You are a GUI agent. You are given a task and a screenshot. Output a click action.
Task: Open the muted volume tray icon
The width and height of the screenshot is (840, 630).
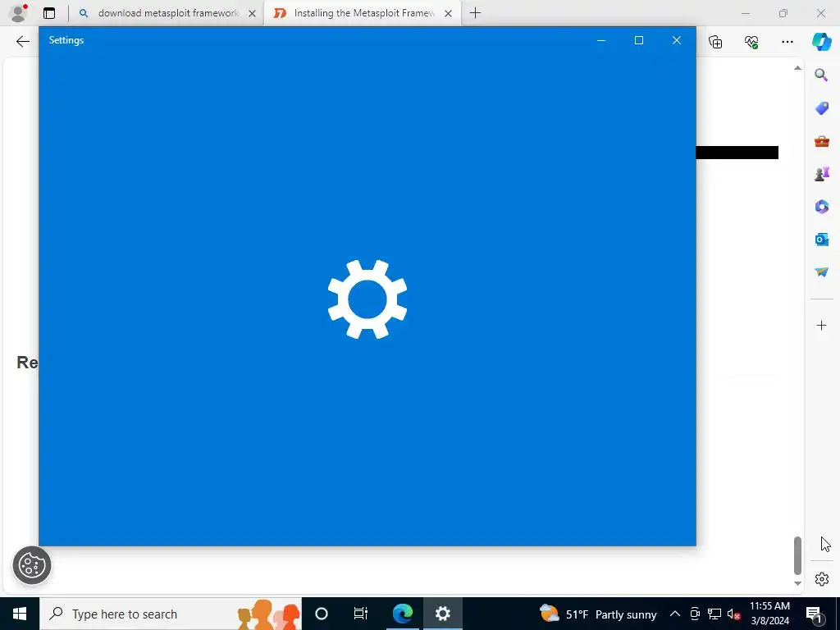733,614
